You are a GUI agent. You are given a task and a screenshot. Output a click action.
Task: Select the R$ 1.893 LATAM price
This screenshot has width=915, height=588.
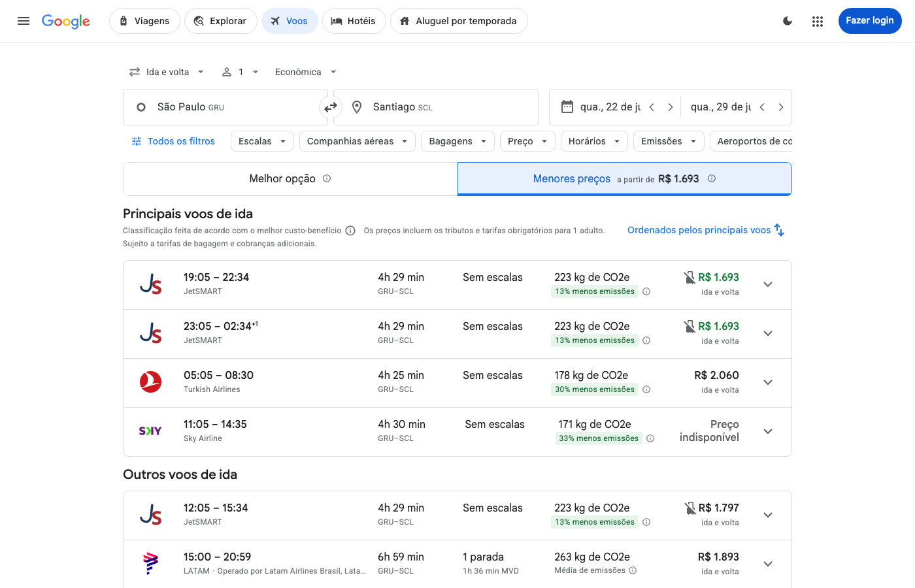tap(718, 557)
